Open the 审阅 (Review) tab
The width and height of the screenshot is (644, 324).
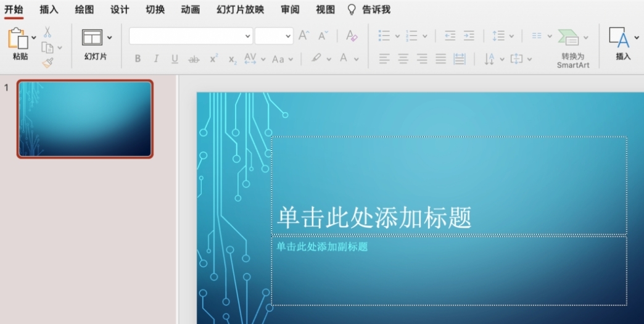click(290, 9)
